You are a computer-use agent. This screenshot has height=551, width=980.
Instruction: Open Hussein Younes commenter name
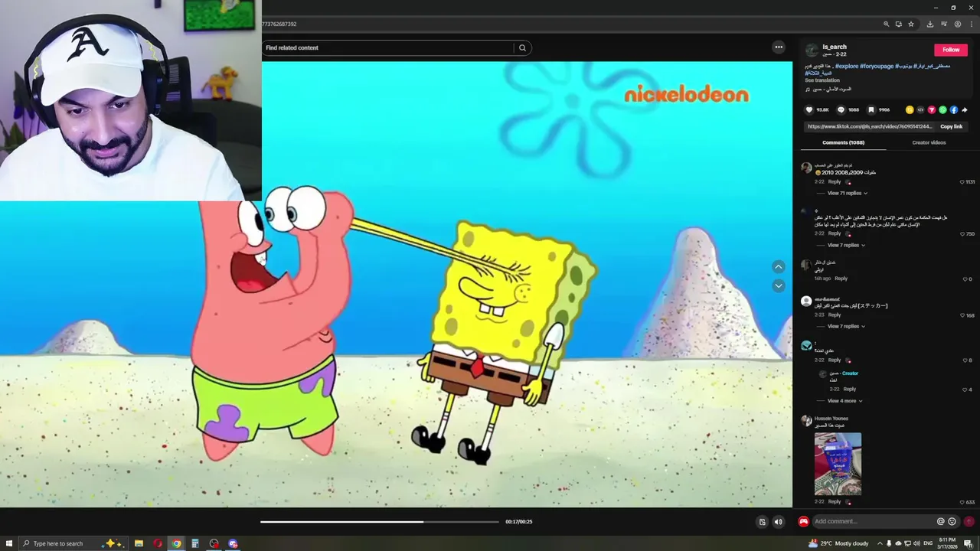click(831, 419)
